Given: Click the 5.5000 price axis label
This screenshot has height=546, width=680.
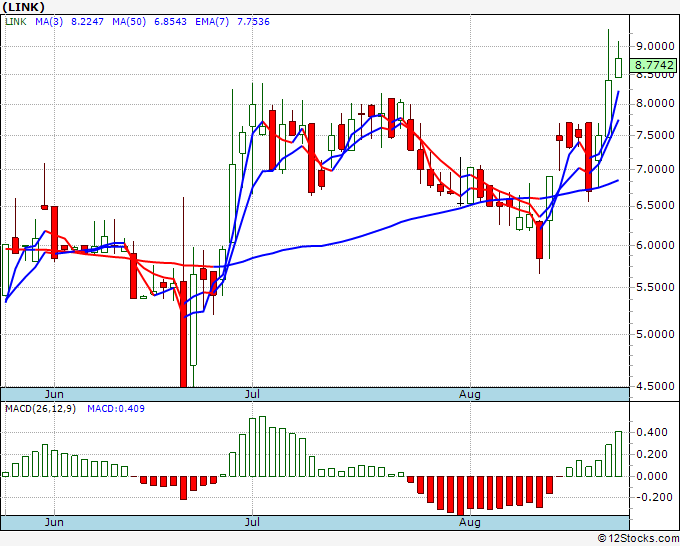Looking at the screenshot, I should coord(655,288).
